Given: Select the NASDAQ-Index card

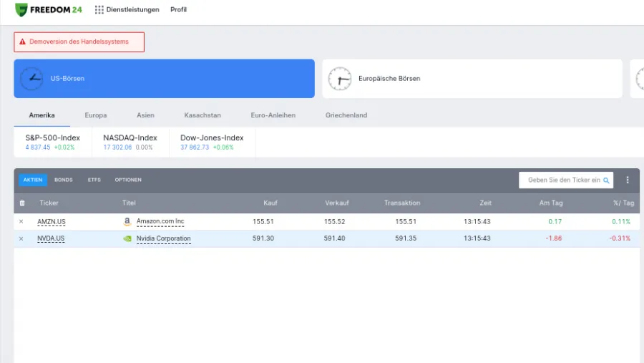Looking at the screenshot, I should coord(130,142).
